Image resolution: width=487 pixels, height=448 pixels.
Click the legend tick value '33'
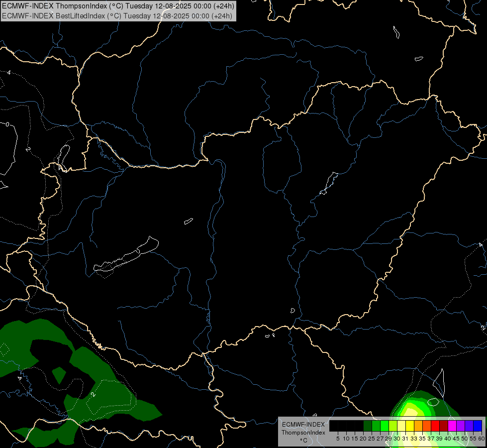[414, 439]
